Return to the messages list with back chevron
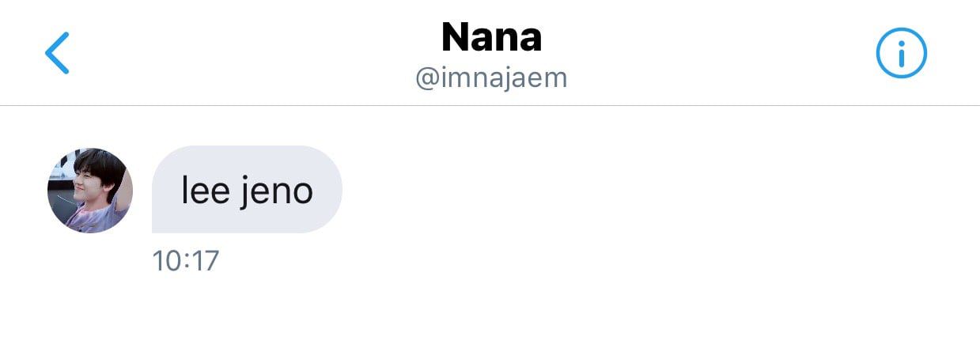 (57, 53)
